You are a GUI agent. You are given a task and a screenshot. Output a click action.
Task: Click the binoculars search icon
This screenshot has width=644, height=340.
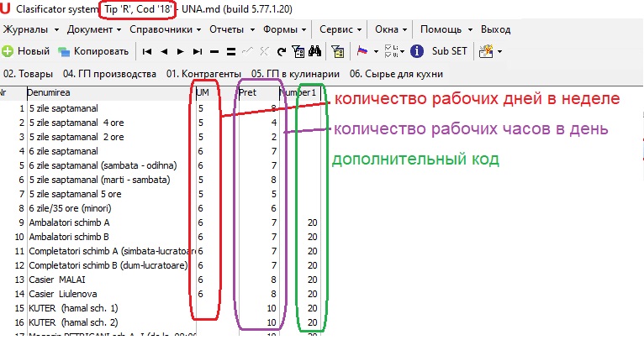pyautogui.click(x=315, y=51)
